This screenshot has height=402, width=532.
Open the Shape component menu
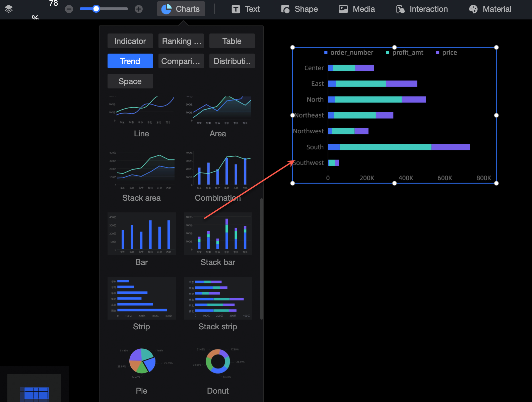coord(300,9)
